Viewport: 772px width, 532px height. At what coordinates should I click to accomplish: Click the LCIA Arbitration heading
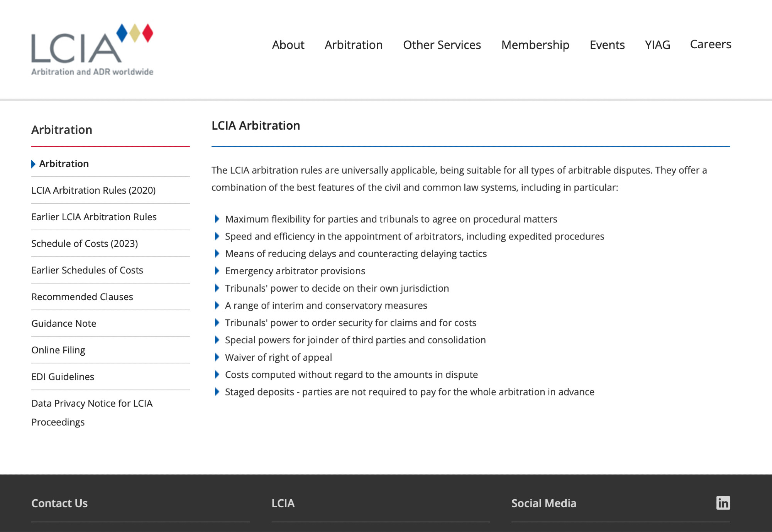click(x=256, y=125)
